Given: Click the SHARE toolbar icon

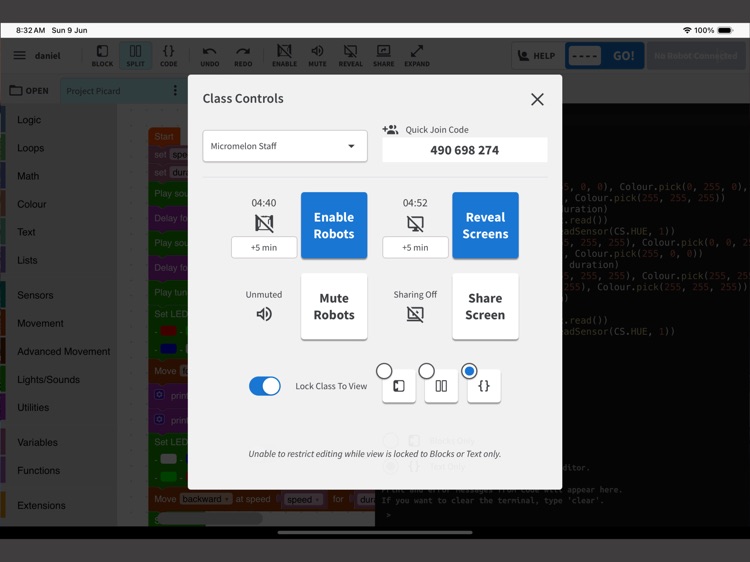Looking at the screenshot, I should click(384, 56).
